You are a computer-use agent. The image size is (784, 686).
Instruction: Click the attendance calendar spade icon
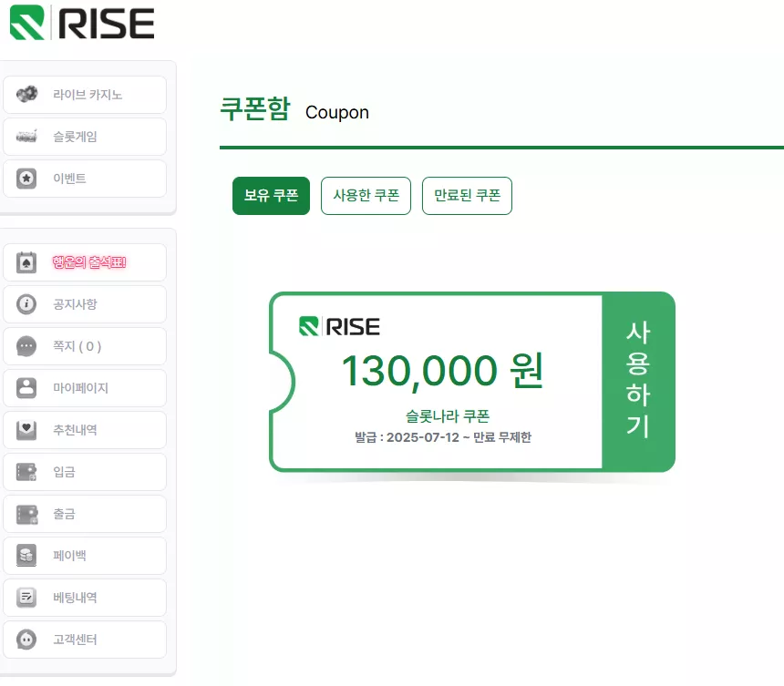point(26,262)
